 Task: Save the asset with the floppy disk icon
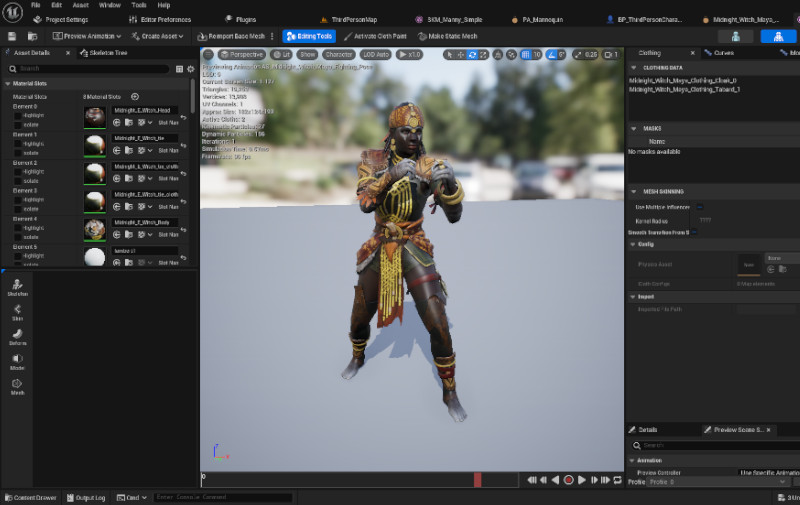pos(12,36)
